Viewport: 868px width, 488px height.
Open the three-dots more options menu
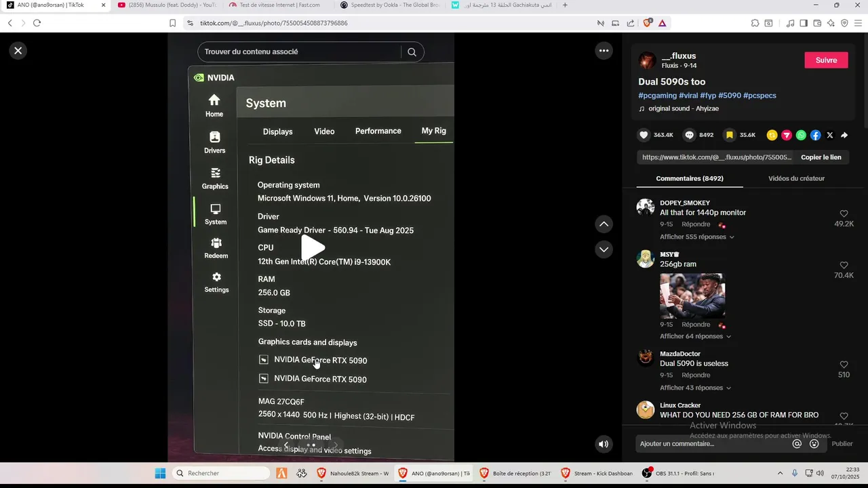click(x=604, y=50)
